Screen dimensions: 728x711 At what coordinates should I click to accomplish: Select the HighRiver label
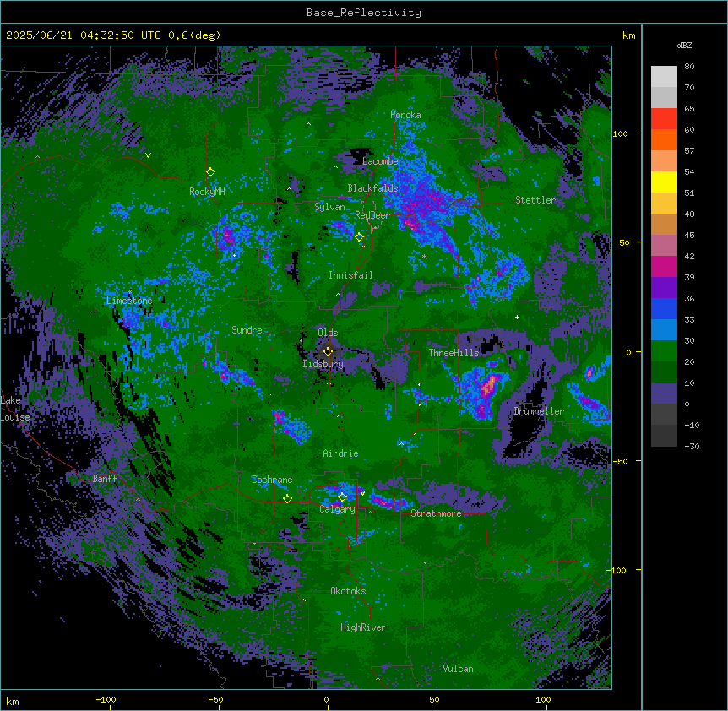[x=363, y=627]
